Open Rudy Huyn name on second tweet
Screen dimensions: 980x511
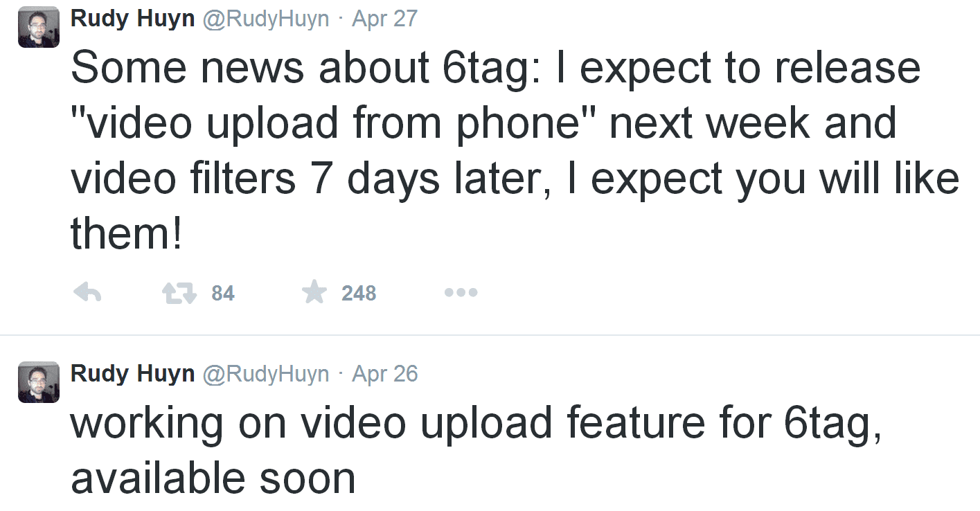133,374
